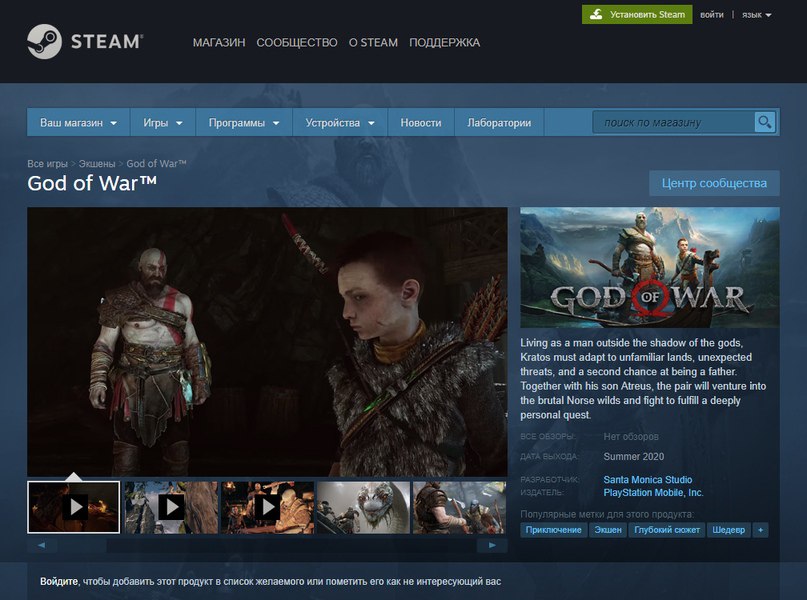Click the download icon on Установить Steam
Screen dimensions: 807x600
click(596, 14)
